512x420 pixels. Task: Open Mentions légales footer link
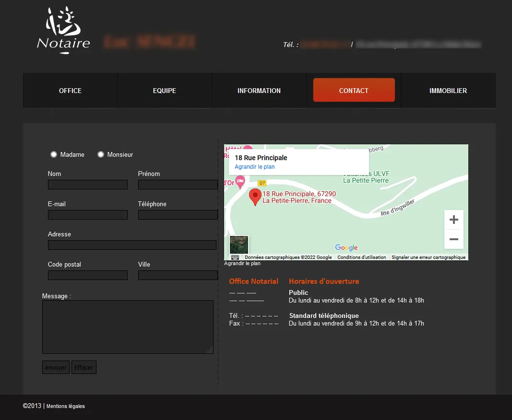[66, 406]
